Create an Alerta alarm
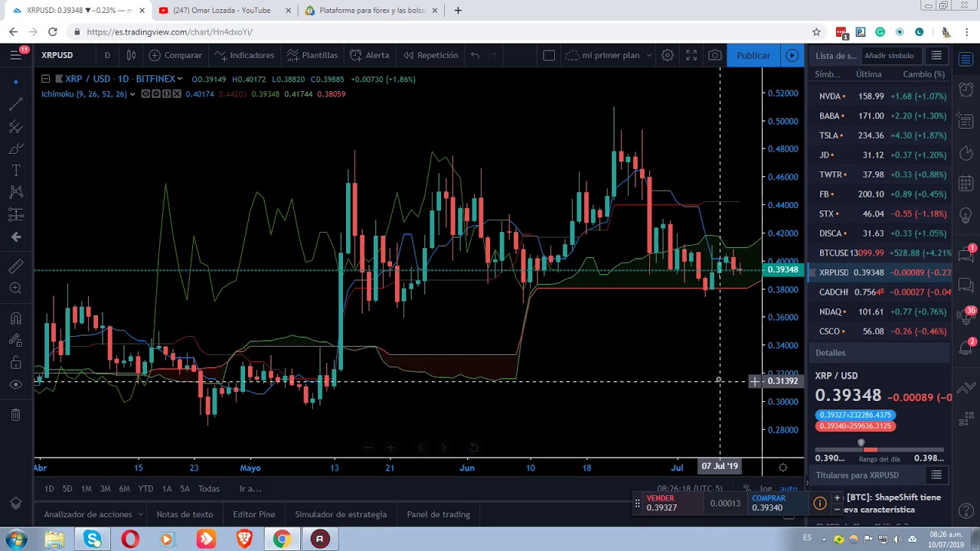The width and height of the screenshot is (980, 551). 370,55
